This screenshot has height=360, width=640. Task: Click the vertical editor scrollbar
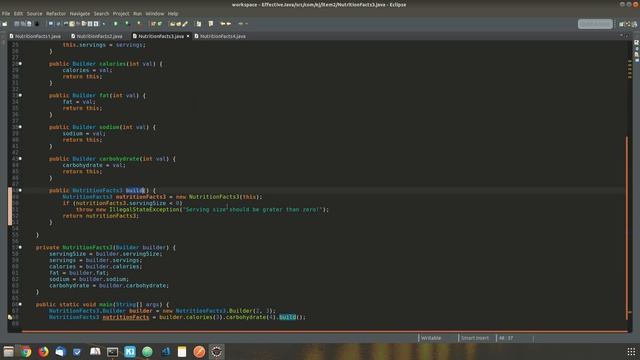click(627, 229)
